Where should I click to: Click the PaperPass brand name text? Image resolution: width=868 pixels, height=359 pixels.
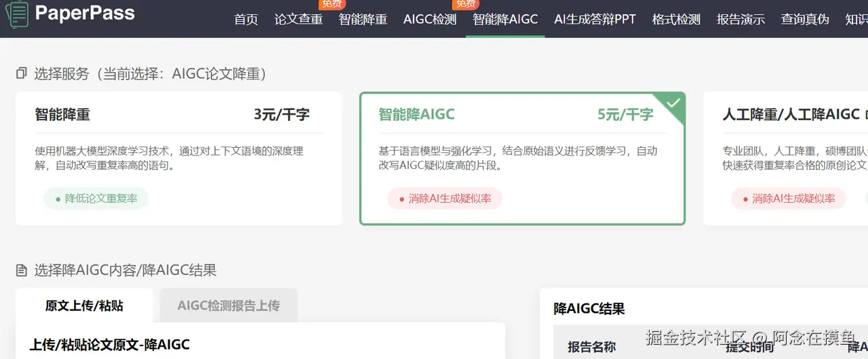pyautogui.click(x=85, y=13)
